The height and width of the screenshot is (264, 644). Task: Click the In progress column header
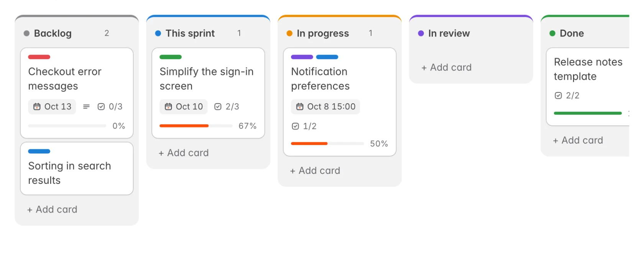click(323, 33)
